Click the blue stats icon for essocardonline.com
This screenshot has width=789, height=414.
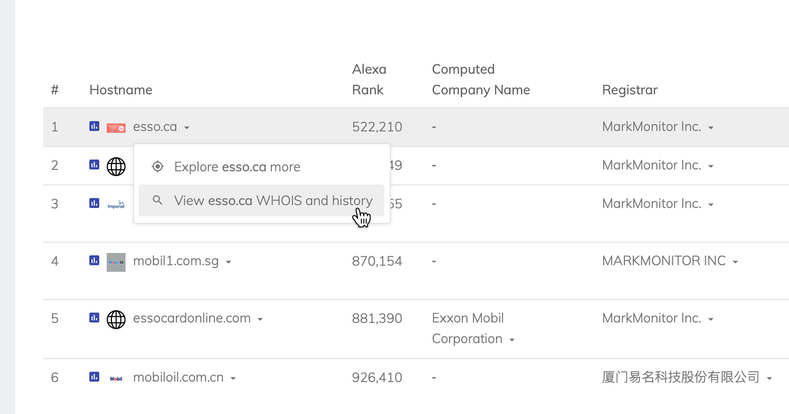pos(94,318)
